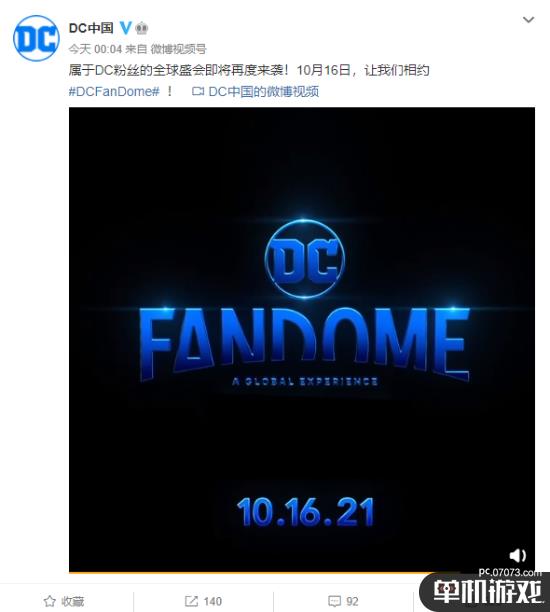Click the blue verified V badge
This screenshot has width=550, height=612.
125,28
